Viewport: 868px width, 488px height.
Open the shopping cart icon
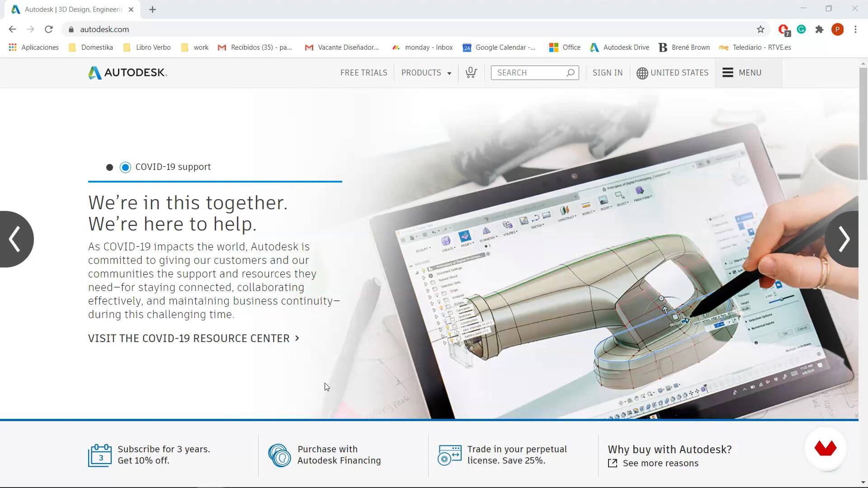(x=471, y=73)
